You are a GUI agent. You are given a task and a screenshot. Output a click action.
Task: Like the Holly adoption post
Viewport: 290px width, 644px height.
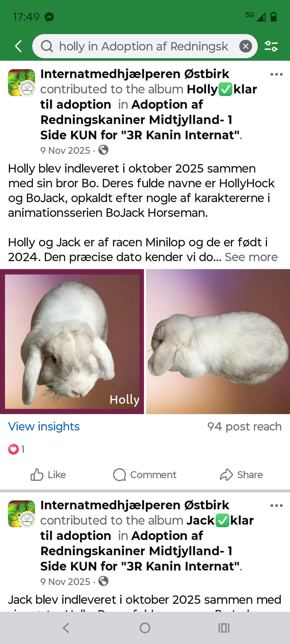point(48,475)
